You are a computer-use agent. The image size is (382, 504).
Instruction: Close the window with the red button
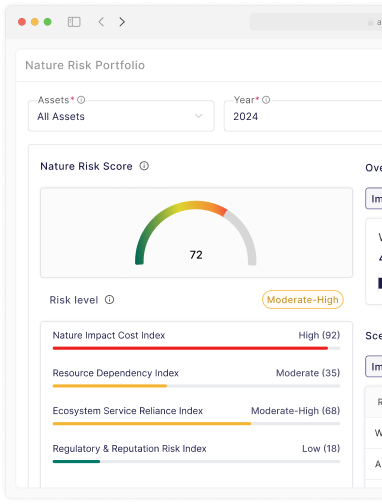(22, 22)
